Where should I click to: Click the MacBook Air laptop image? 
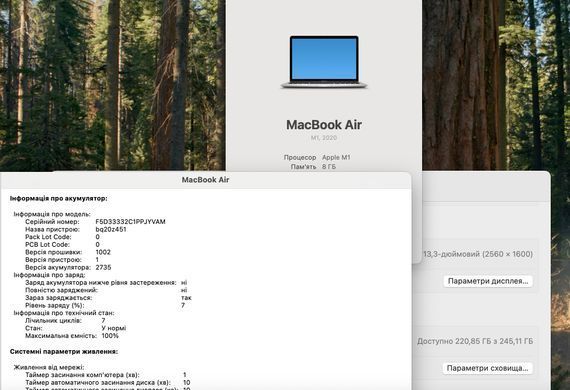[324, 62]
